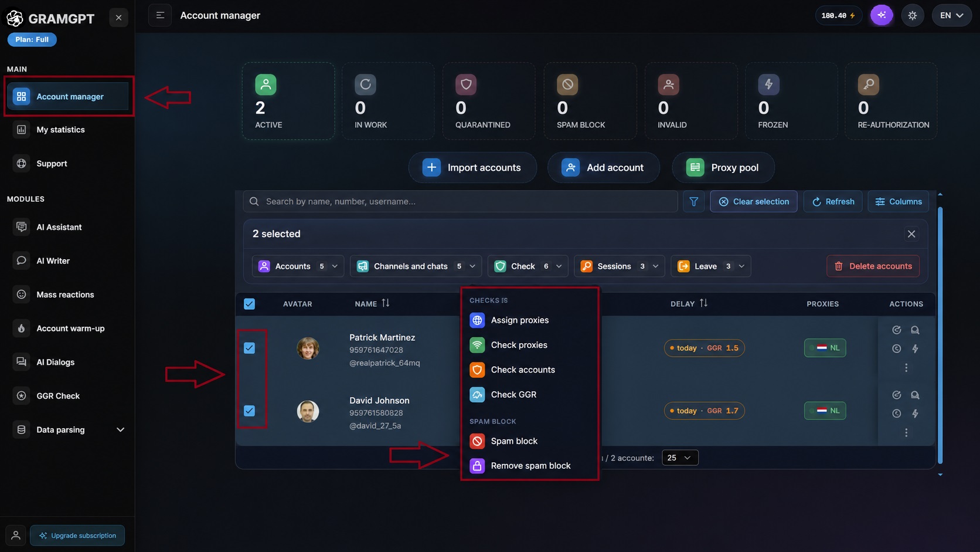Expand the Leave dropdown
This screenshot has height=552, width=980.
coord(710,266)
